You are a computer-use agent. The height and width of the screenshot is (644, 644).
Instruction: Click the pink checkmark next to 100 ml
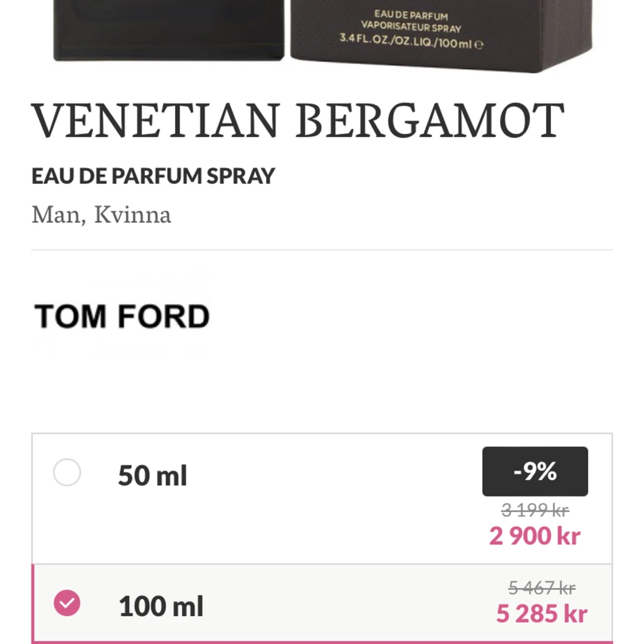pos(67,603)
